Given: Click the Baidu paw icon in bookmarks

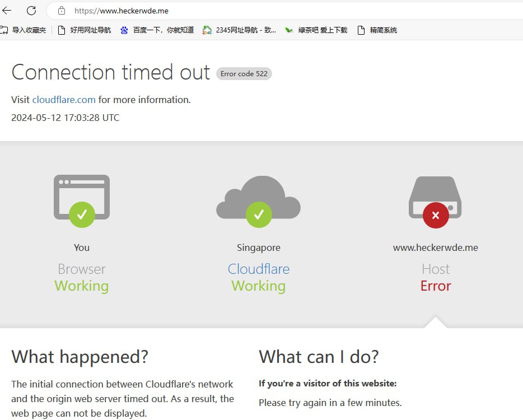Looking at the screenshot, I should pos(124,30).
